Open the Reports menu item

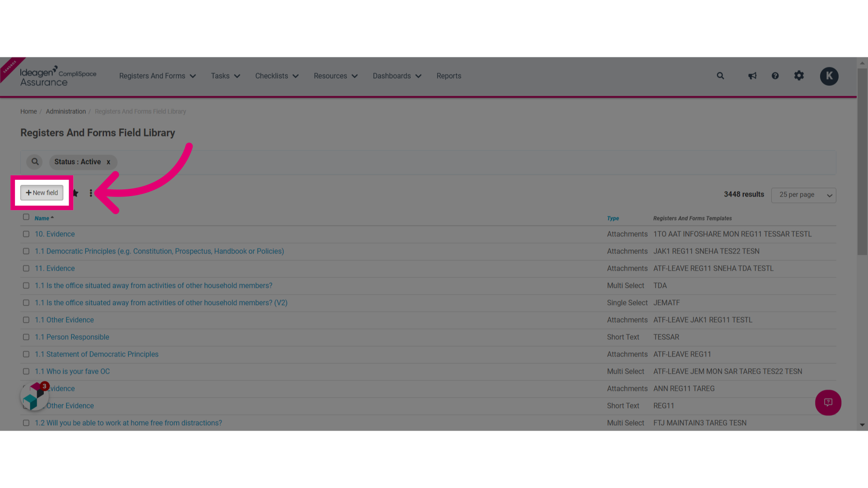[448, 76]
